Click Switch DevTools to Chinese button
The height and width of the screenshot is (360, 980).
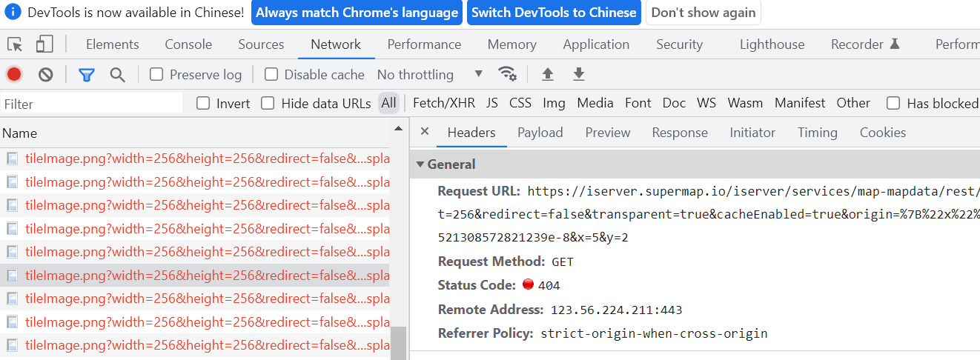554,13
